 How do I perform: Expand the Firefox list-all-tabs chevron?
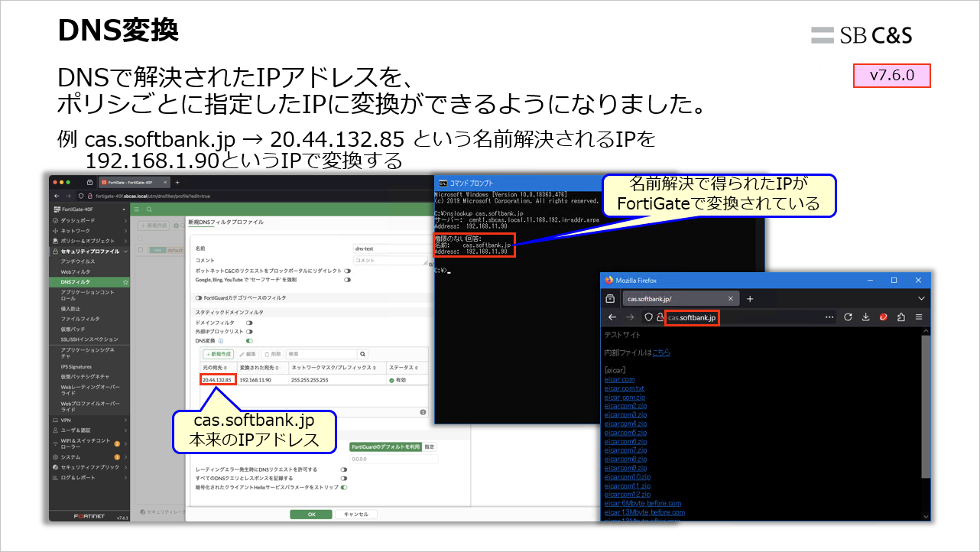point(921,298)
